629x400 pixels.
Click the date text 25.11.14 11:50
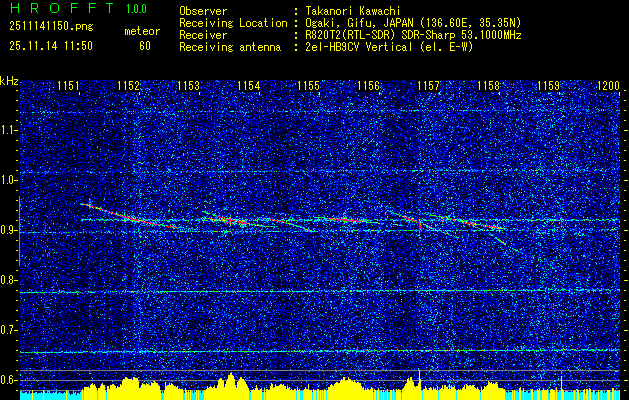51,46
